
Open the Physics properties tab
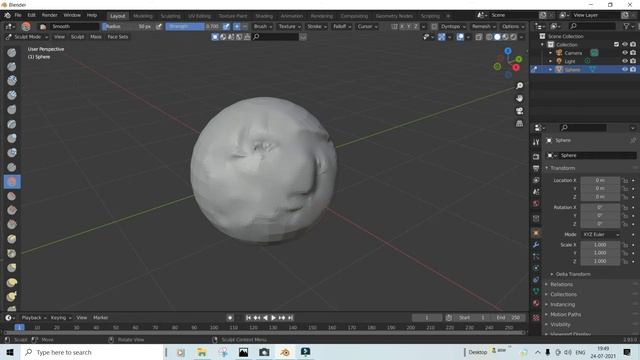tap(536, 268)
